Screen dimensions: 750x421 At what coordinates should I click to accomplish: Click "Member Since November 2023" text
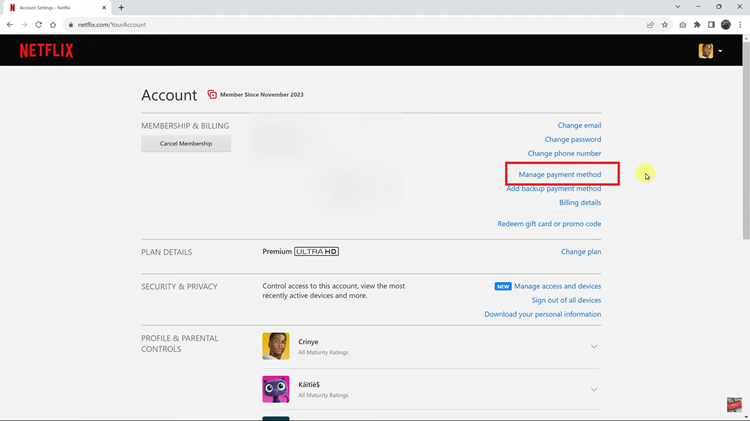pyautogui.click(x=262, y=95)
